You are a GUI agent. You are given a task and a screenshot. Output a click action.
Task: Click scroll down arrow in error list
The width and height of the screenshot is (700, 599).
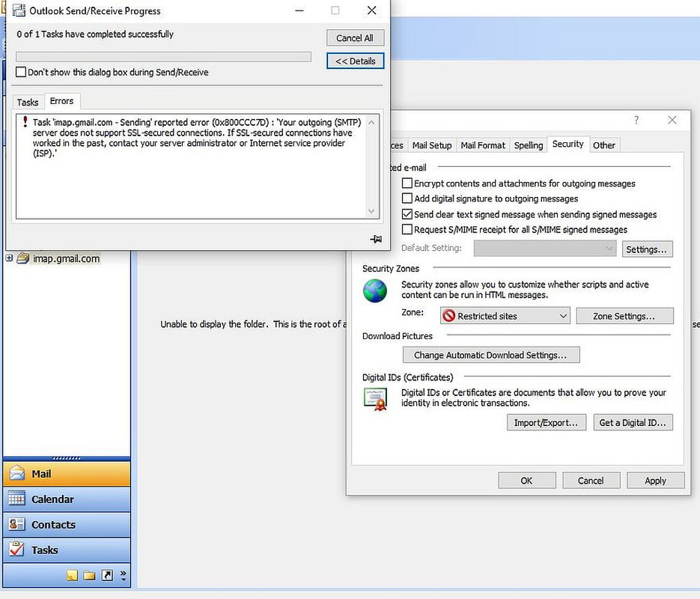click(371, 210)
